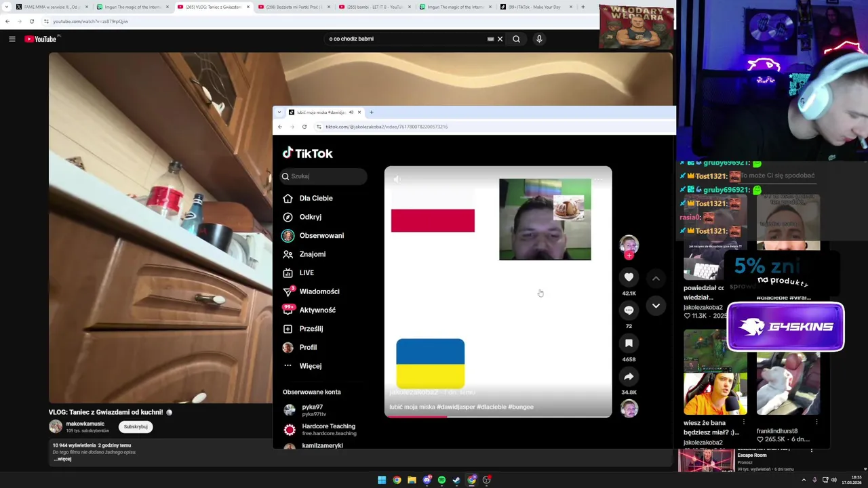868x488 pixels.
Task: Expand YouTube description with ...więcej
Action: pyautogui.click(x=62, y=459)
